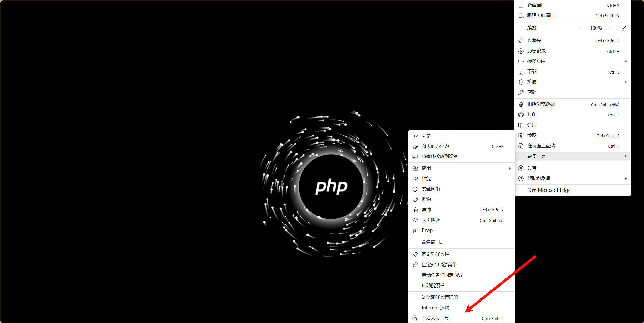Click the Drop paper plane icon
644x323 pixels.
[x=415, y=230]
